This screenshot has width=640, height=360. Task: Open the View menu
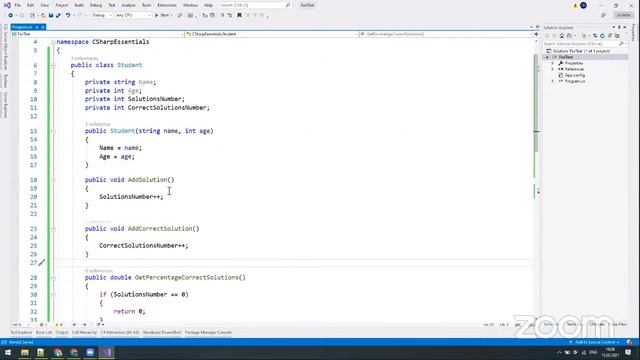tap(44, 5)
